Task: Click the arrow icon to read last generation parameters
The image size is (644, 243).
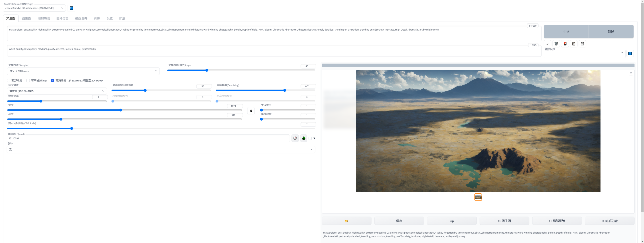Action: [548, 44]
